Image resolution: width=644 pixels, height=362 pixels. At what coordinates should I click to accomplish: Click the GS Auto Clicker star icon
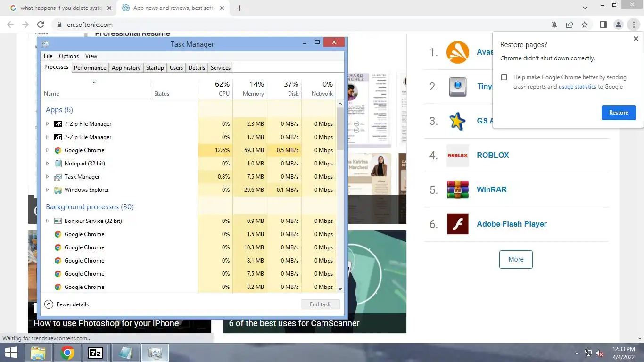pos(457,121)
